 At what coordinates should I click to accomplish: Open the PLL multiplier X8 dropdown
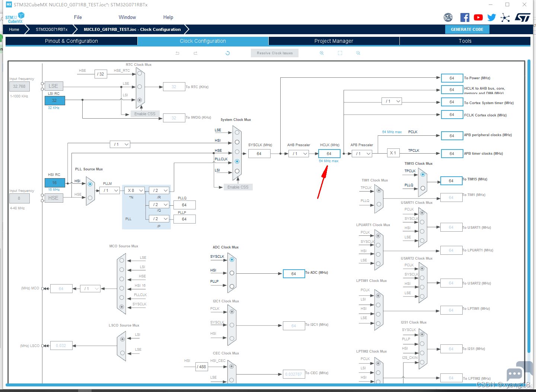134,190
